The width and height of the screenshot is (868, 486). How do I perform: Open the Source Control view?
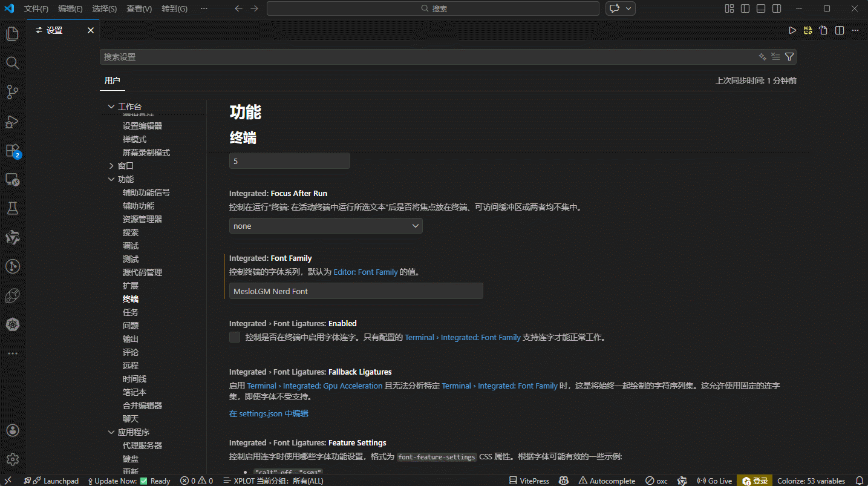(12, 92)
